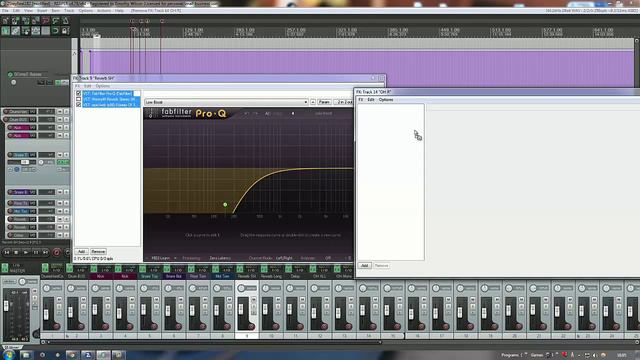This screenshot has width=640, height=360.
Task: Click Add in Track 9 FX window
Action: click(x=81, y=251)
